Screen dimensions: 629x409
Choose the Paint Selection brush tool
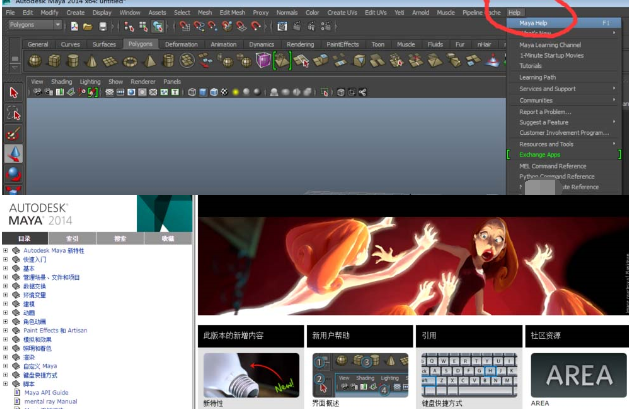click(x=13, y=132)
